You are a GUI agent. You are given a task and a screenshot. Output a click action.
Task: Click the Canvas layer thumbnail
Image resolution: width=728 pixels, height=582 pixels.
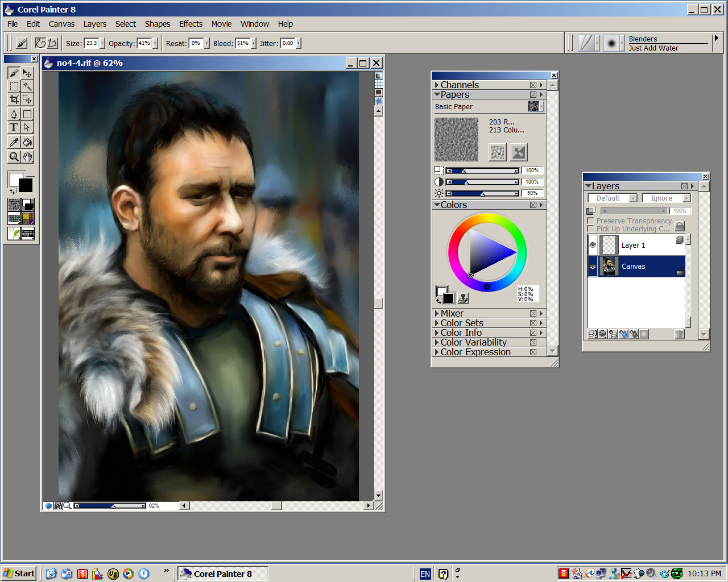click(x=609, y=266)
